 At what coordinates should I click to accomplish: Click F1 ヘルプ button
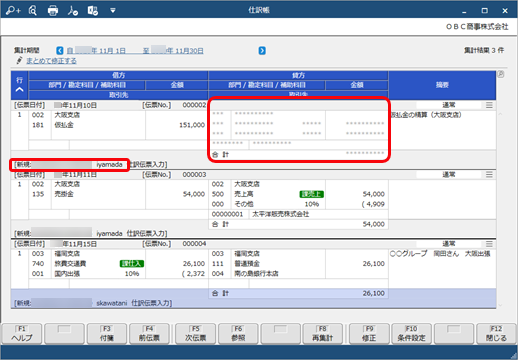[22, 333]
